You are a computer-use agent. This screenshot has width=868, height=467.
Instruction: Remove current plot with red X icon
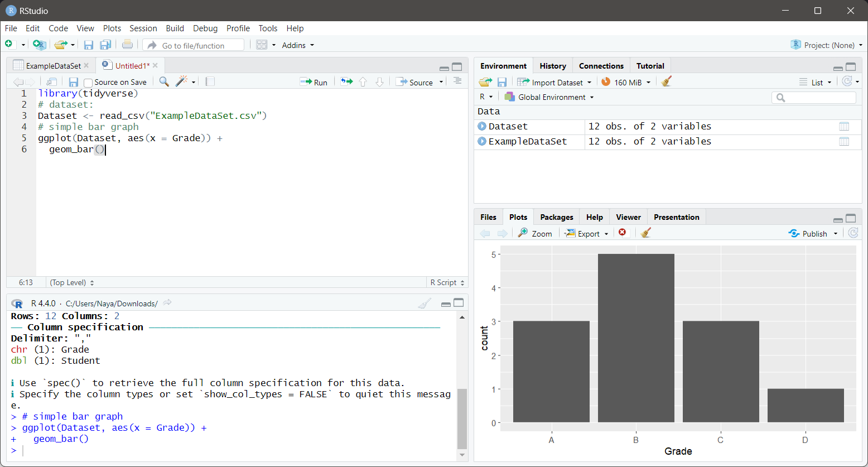tap(623, 233)
